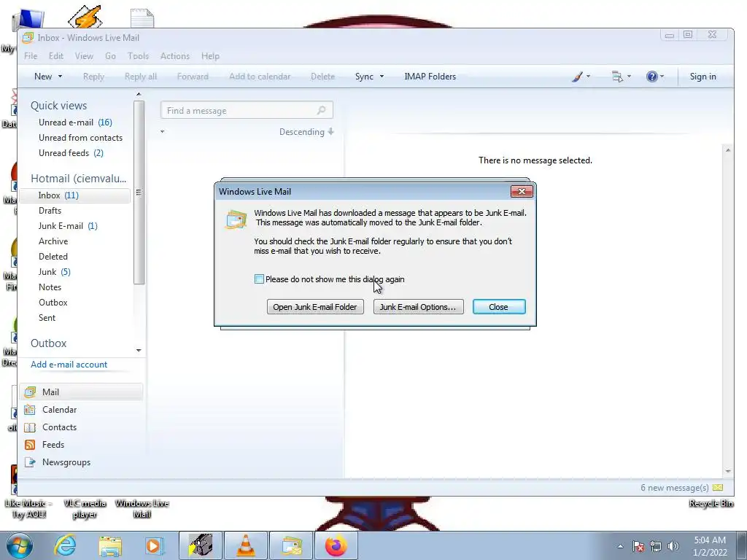Click Windows Live Mail taskbar icon

click(x=291, y=545)
